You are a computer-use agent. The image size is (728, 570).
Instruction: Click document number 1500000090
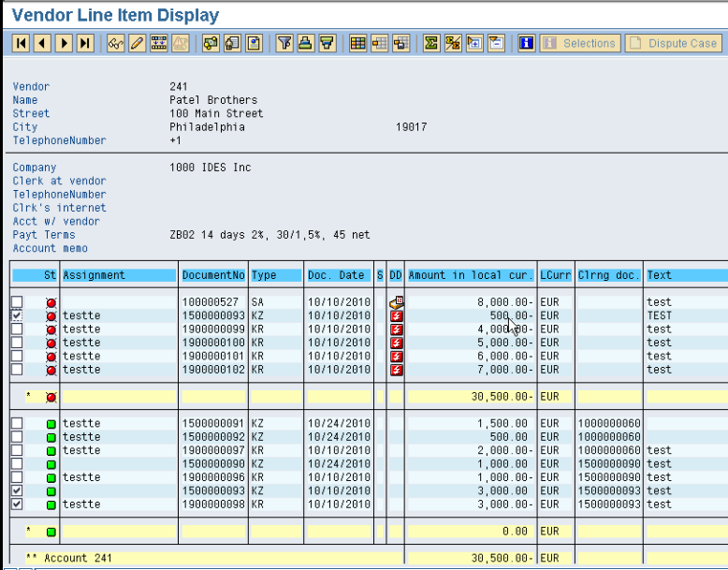(213, 464)
